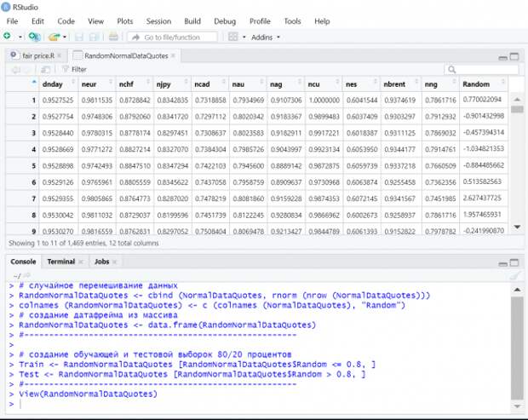Expand the recent files dropdown arrow

click(65, 37)
